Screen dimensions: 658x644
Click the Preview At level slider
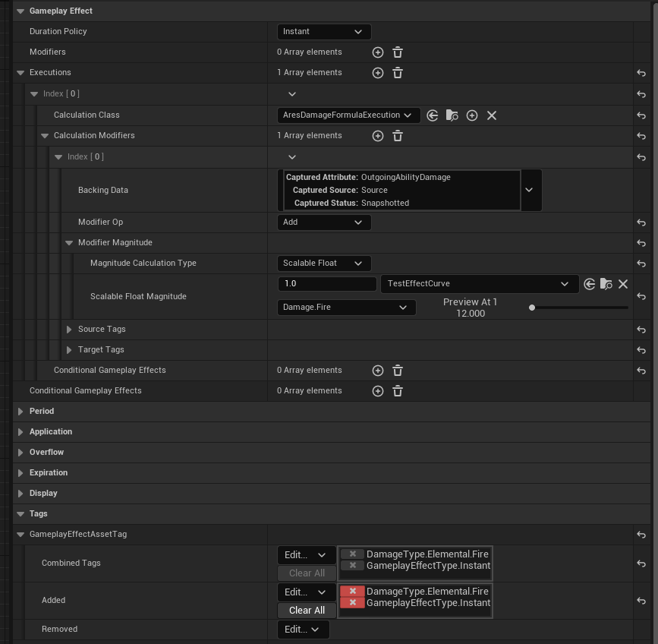pyautogui.click(x=578, y=308)
